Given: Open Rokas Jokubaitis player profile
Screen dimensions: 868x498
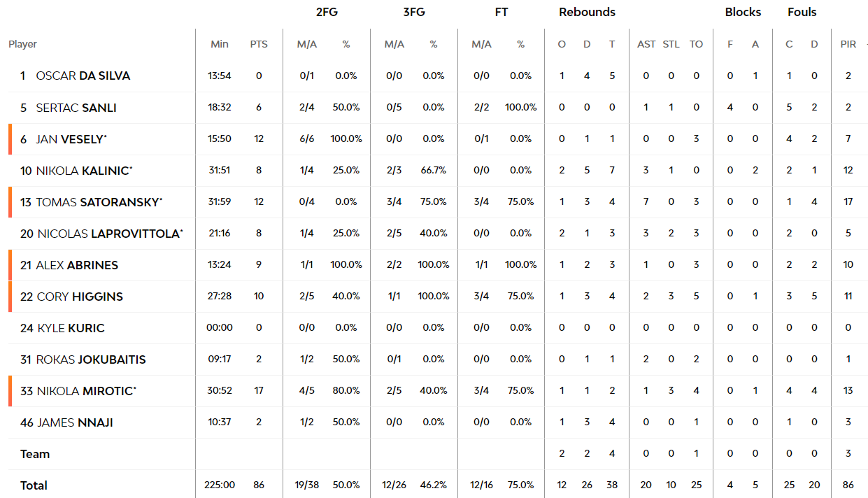Looking at the screenshot, I should (91, 360).
